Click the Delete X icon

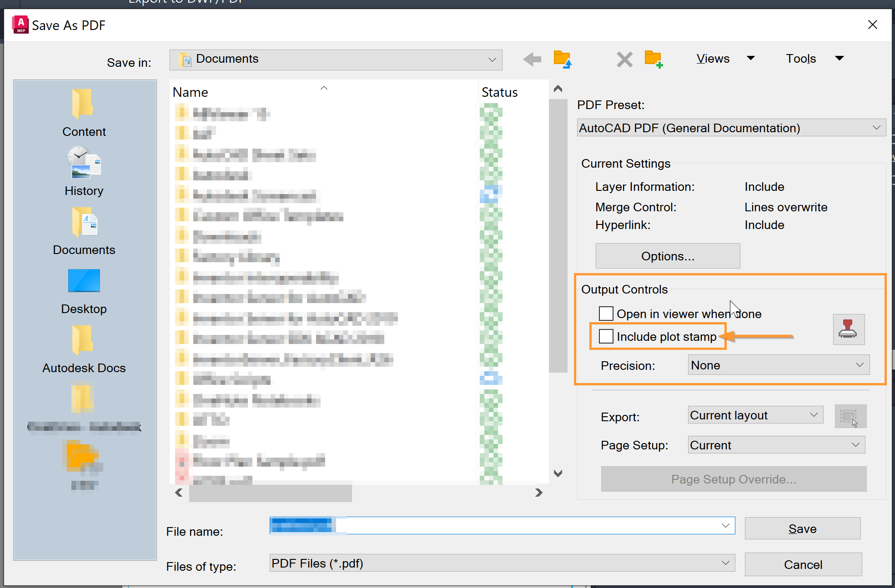tap(624, 59)
